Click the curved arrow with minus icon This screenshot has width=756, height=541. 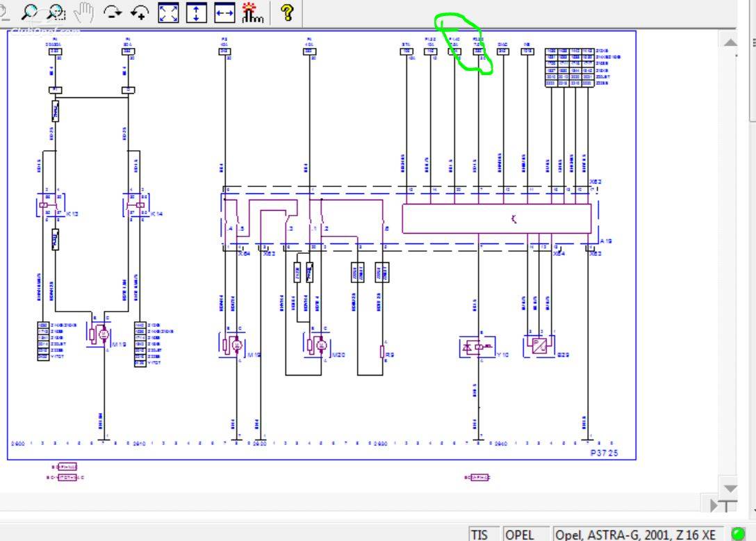pyautogui.click(x=113, y=12)
